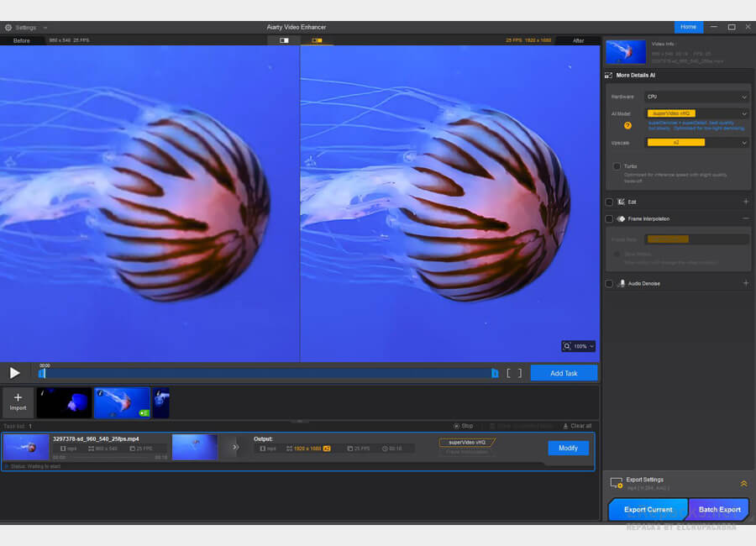Screen dimensions: 756x546
Task: Click the Export Settings icon
Action: point(616,484)
